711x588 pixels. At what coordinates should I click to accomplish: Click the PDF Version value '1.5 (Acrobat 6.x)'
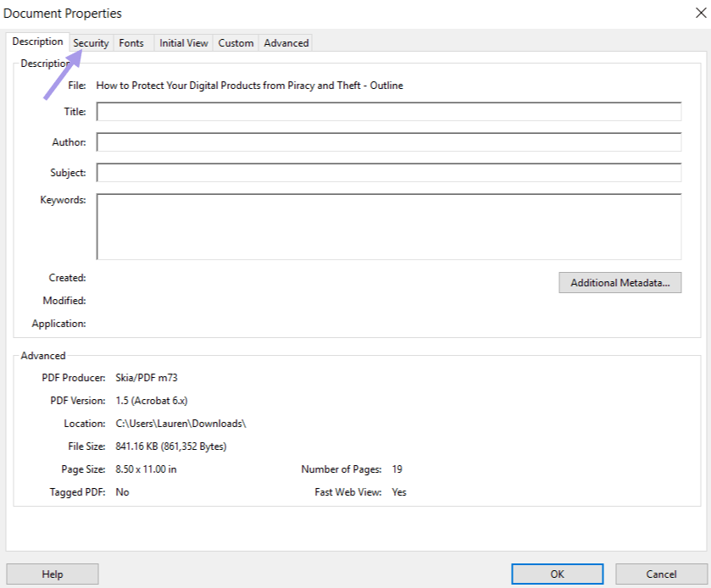pyautogui.click(x=152, y=401)
